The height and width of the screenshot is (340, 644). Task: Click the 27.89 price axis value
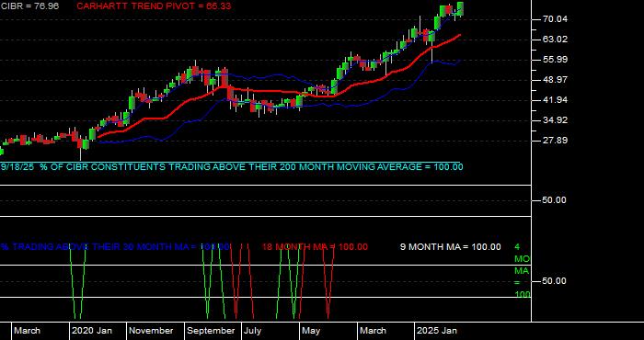coord(555,141)
